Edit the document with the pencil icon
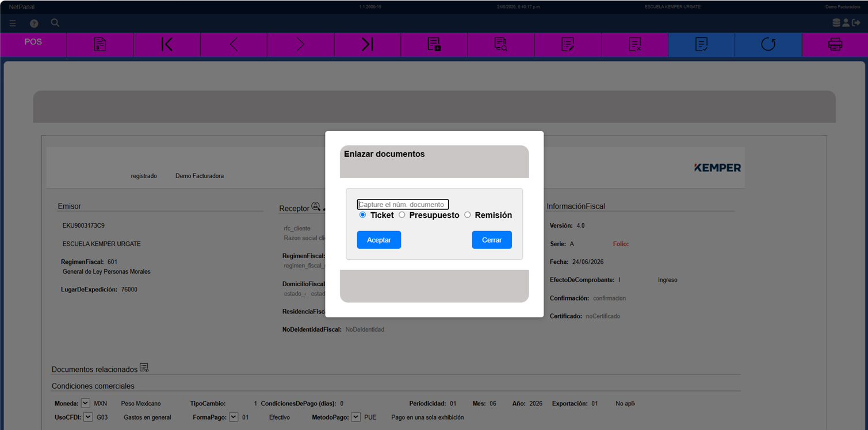 click(568, 44)
